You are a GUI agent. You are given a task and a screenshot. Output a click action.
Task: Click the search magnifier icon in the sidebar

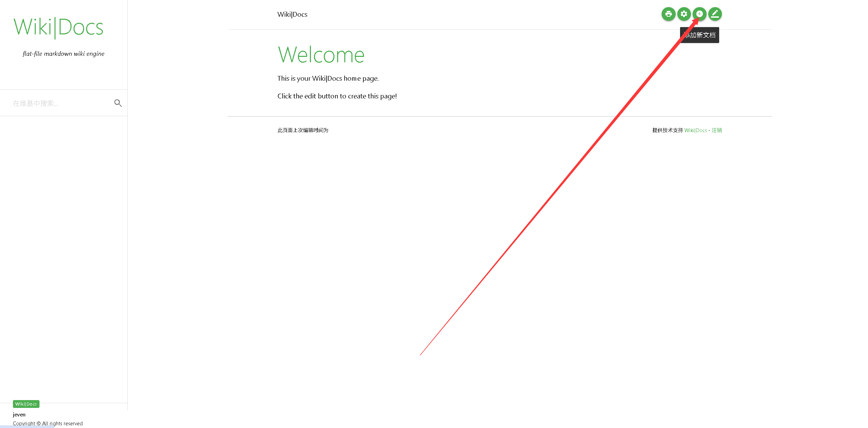point(118,103)
